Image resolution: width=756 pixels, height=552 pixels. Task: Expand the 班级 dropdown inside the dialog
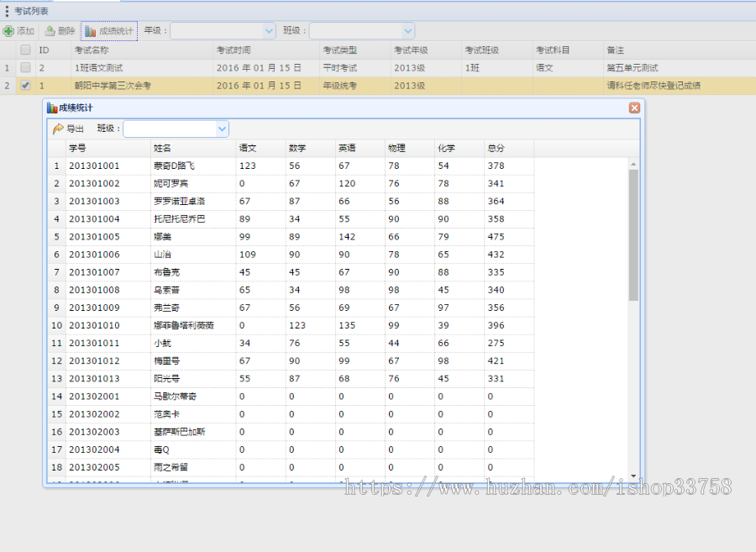click(x=222, y=129)
